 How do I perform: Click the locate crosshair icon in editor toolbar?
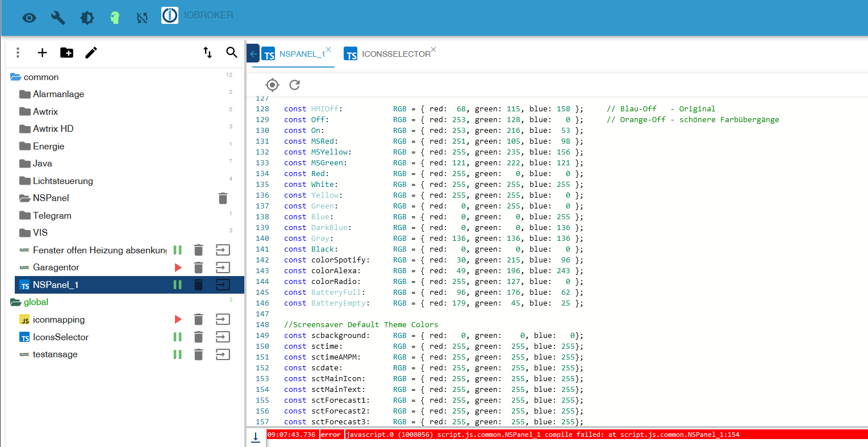click(272, 85)
